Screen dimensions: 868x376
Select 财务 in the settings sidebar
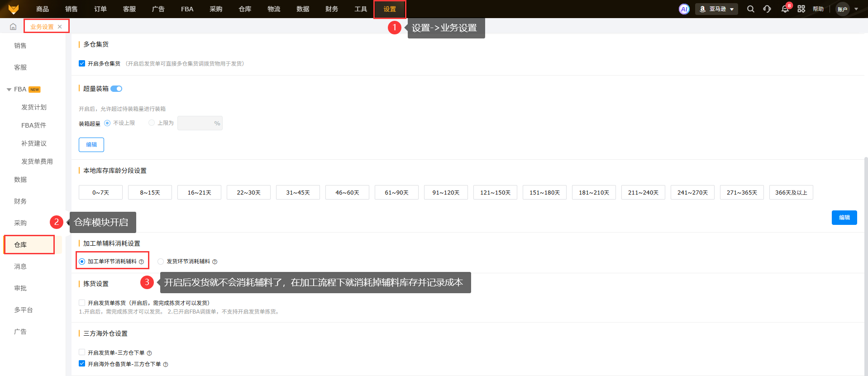[x=20, y=201]
